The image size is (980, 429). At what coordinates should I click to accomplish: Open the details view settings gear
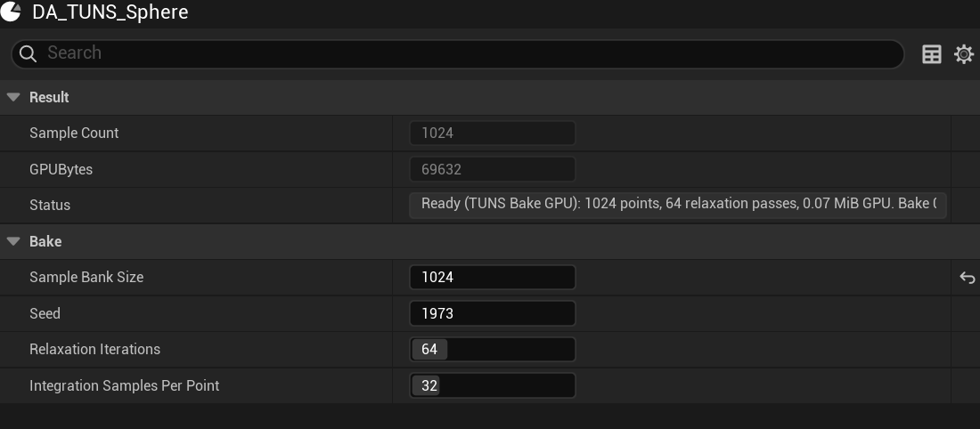[x=964, y=54]
